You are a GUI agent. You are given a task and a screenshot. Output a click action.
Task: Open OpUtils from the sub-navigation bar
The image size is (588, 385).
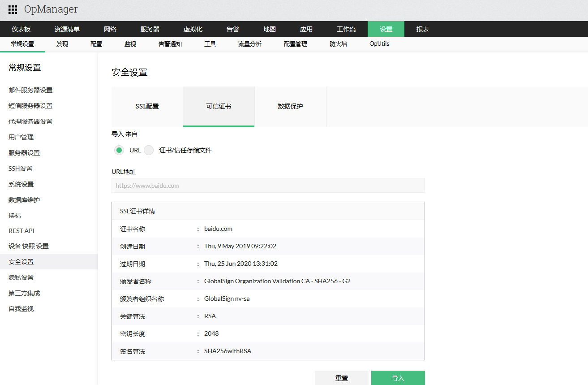click(x=379, y=43)
